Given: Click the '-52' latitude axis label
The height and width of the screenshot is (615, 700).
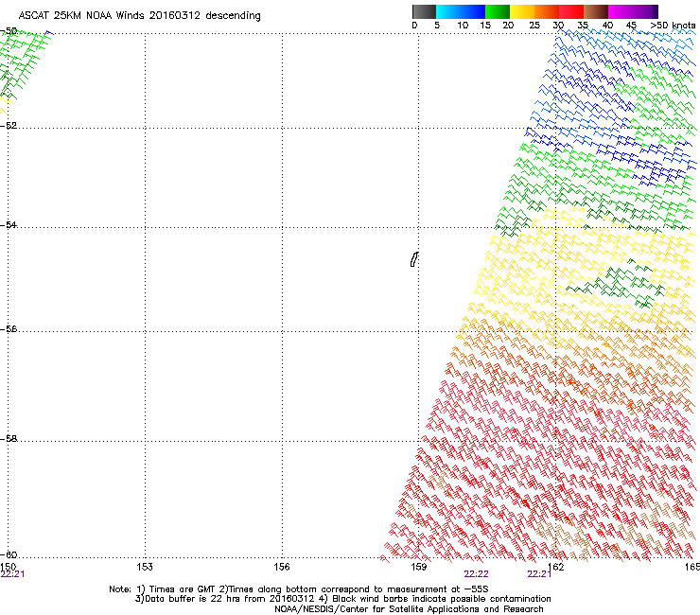Looking at the screenshot, I should [x=9, y=126].
